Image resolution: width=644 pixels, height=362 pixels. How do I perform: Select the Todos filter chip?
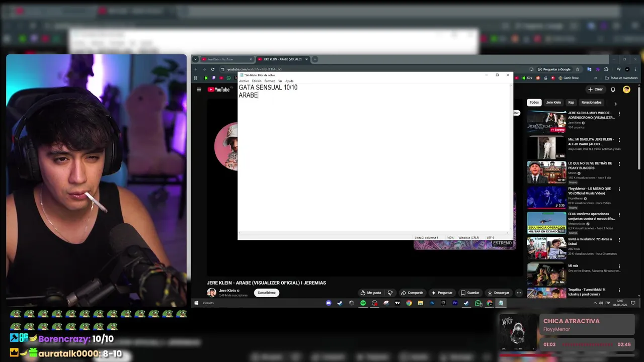pos(534,103)
